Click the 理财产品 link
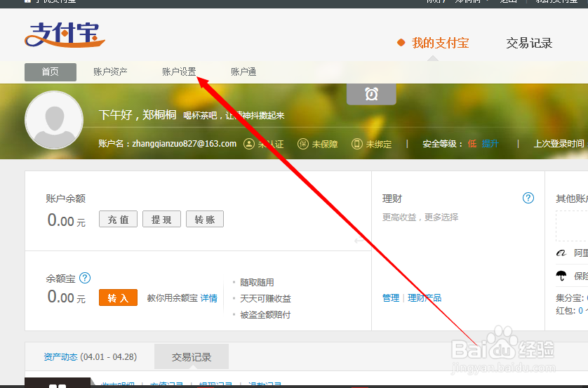The image size is (588, 388). coord(425,298)
